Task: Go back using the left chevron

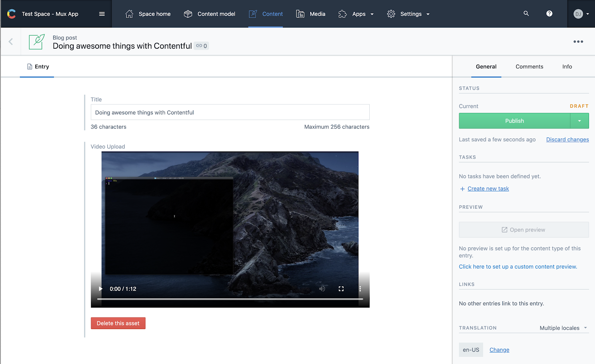Action: [x=11, y=42]
